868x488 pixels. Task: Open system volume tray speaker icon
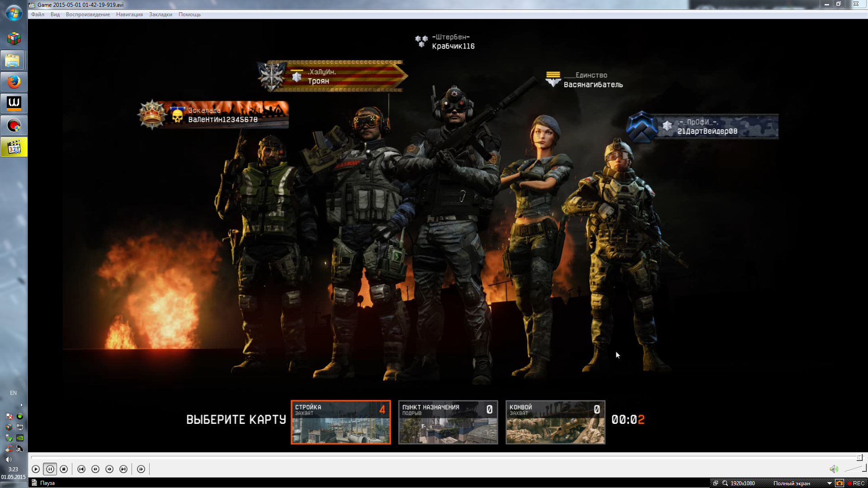click(9, 460)
